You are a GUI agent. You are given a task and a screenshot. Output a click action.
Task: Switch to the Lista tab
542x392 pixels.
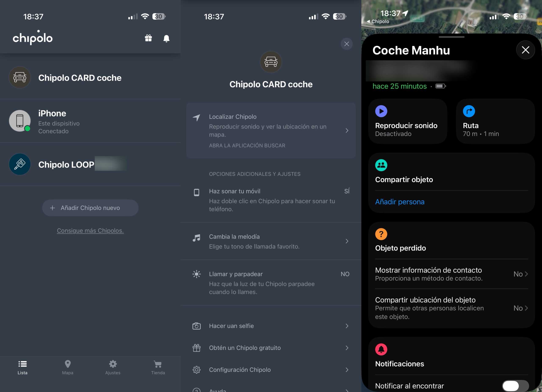click(x=22, y=368)
